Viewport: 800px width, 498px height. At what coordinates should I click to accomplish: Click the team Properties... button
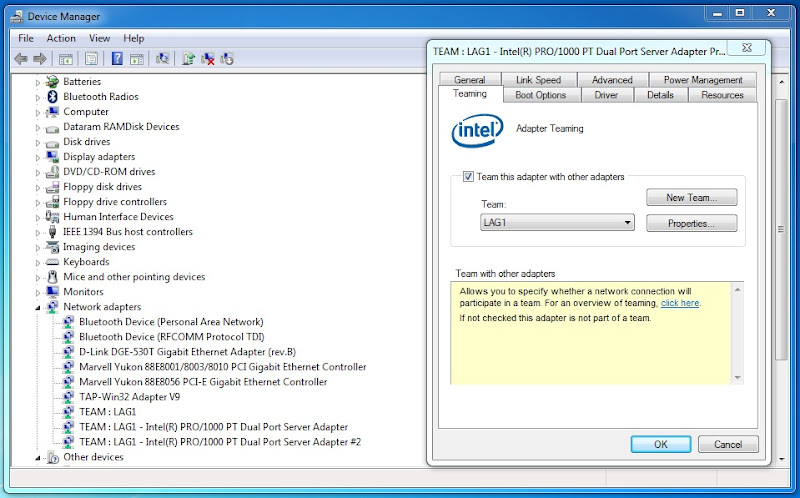coord(691,223)
